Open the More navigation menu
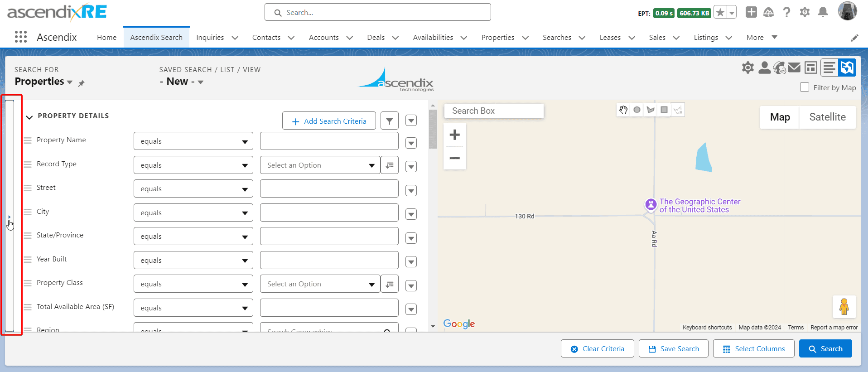 click(x=762, y=38)
